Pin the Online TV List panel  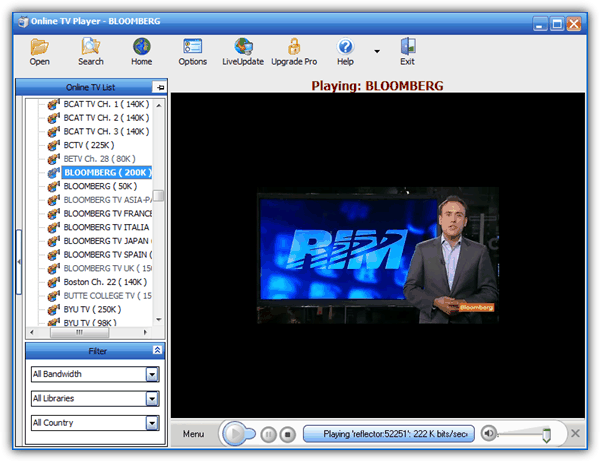(x=160, y=87)
